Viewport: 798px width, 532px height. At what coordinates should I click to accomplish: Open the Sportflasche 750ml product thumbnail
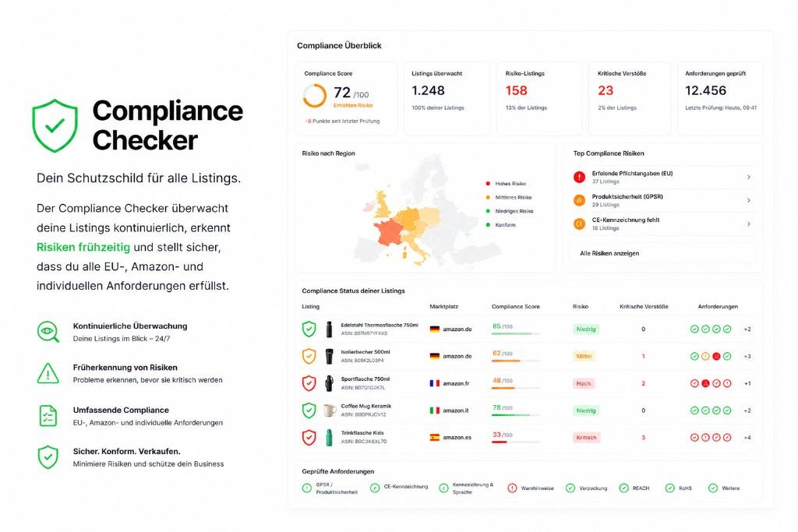pos(330,383)
